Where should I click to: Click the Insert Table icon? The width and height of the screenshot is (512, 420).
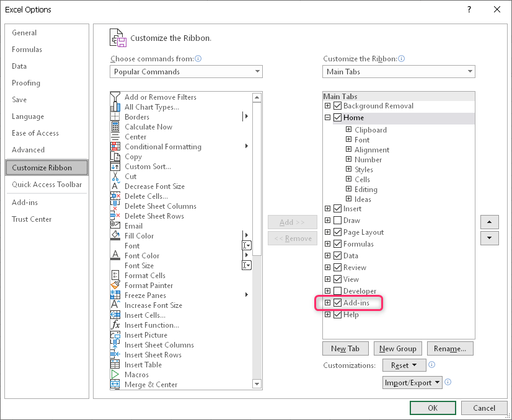click(x=115, y=364)
